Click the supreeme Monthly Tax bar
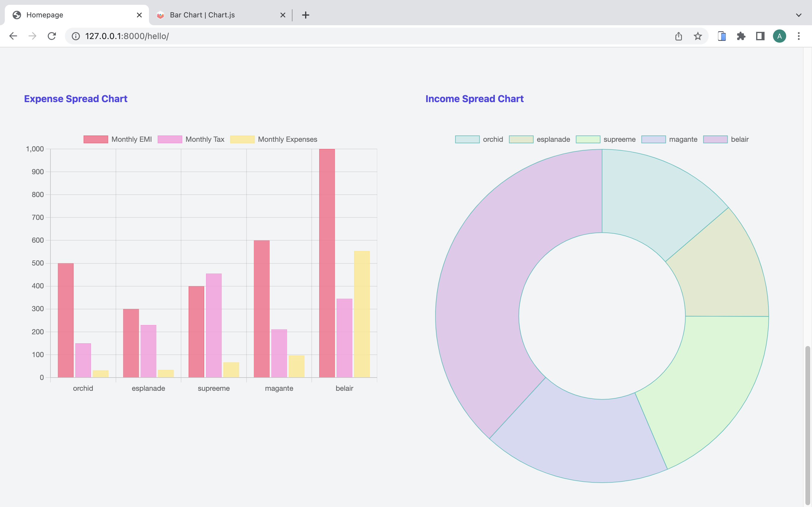 point(214,325)
